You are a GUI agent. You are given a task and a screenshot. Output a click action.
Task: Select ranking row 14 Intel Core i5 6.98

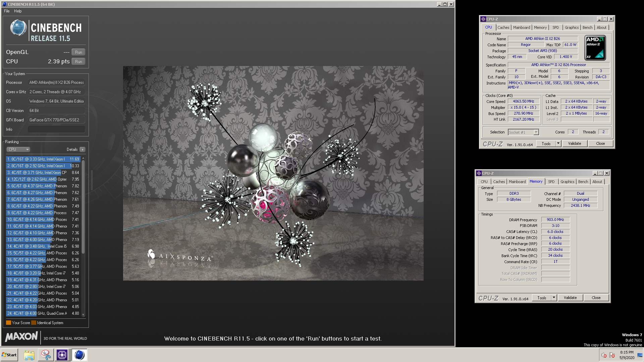point(43,246)
